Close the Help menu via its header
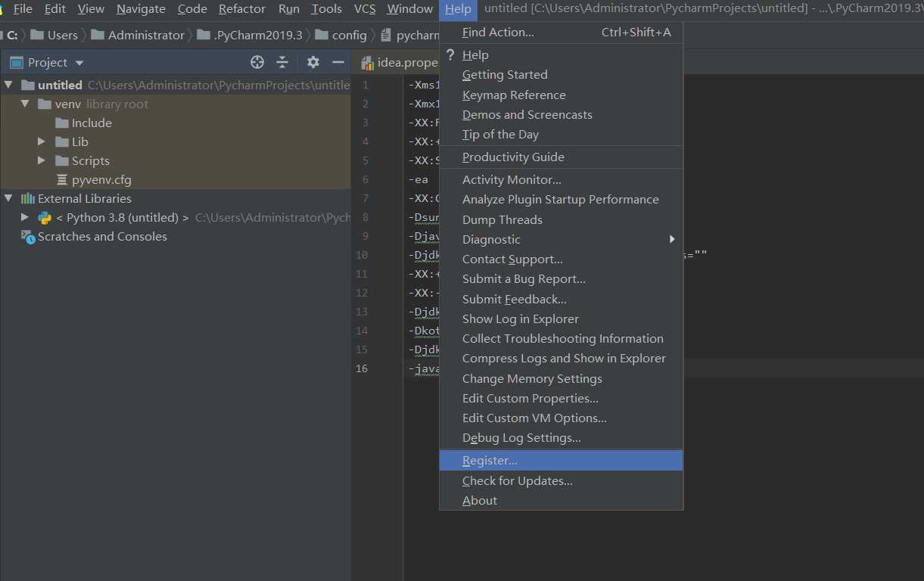The height and width of the screenshot is (581, 924). coord(458,9)
